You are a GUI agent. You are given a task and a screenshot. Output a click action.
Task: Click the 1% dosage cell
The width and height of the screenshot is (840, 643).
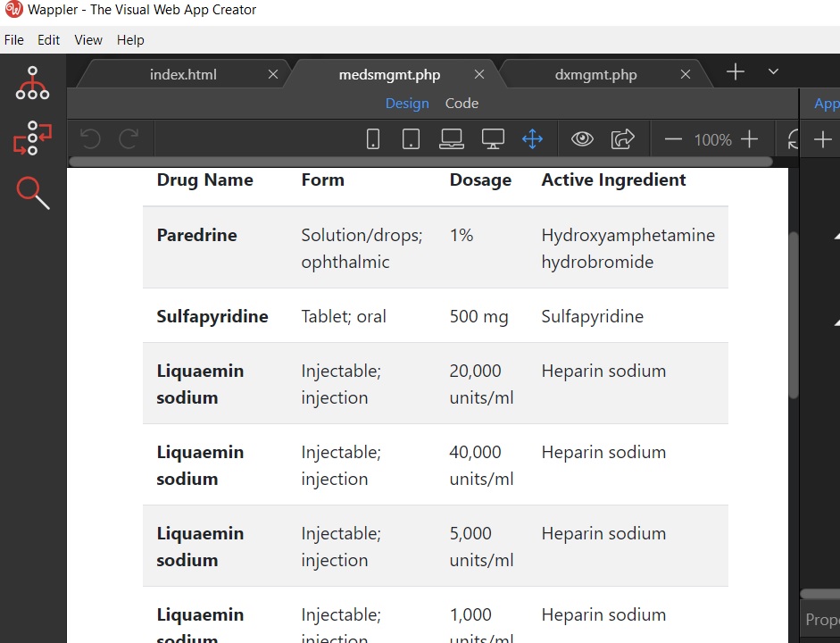click(462, 235)
